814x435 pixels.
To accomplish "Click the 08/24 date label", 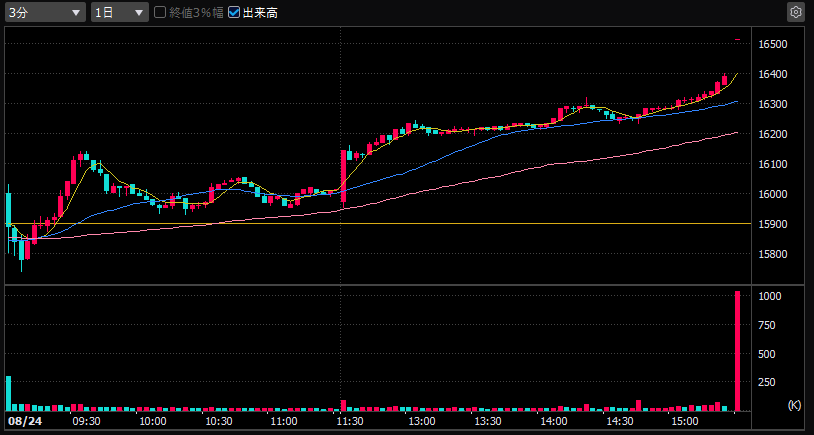I will [x=24, y=420].
